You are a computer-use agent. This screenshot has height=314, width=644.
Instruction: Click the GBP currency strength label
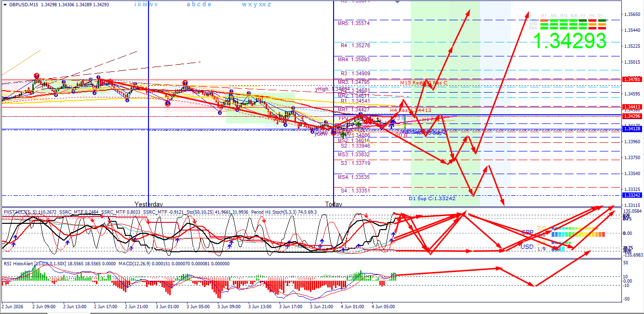point(527,232)
